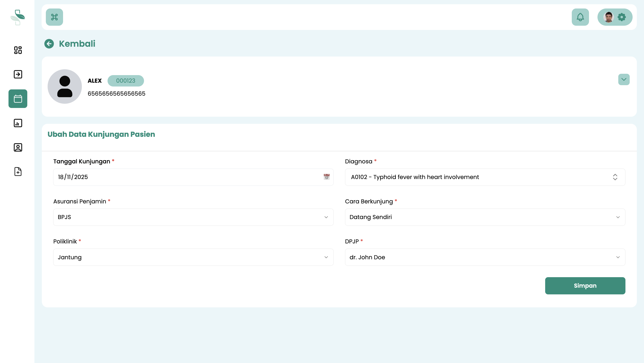Open the calendar picker in Tanggal Kunjungan
Screen dimensions: 644x363
(x=326, y=177)
